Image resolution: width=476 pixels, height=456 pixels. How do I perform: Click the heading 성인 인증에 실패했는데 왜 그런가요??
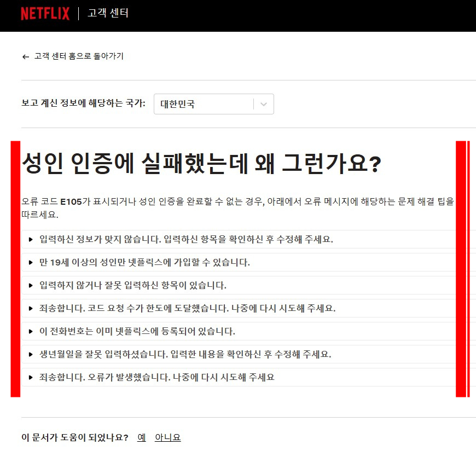pos(201,164)
